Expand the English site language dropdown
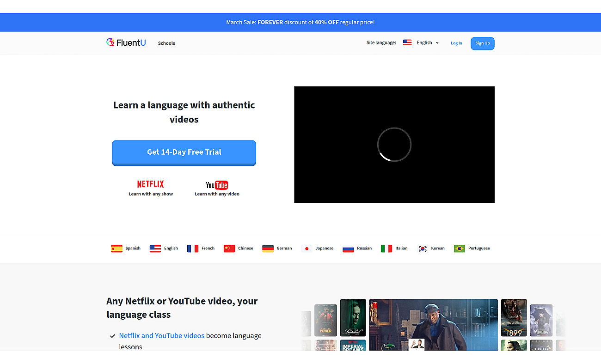 click(x=427, y=42)
